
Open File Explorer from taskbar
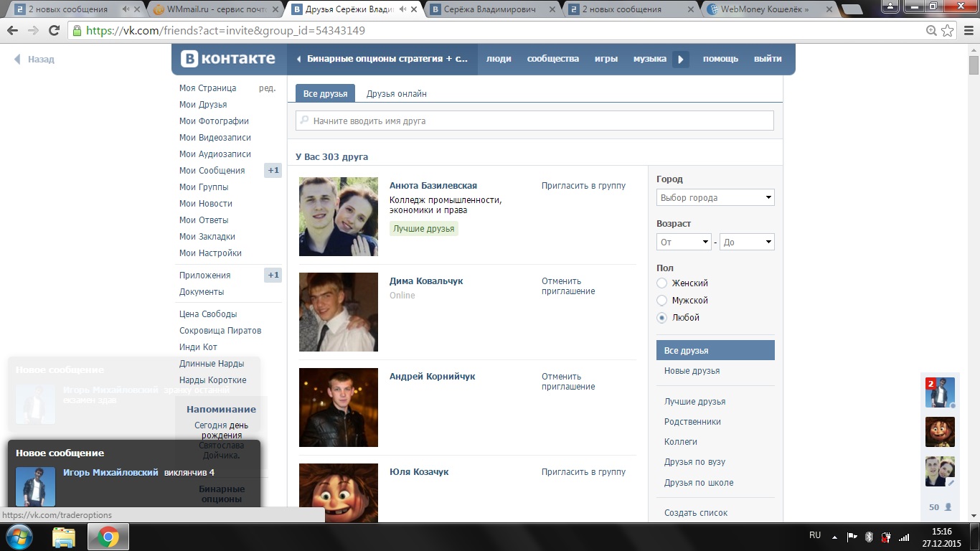(64, 537)
